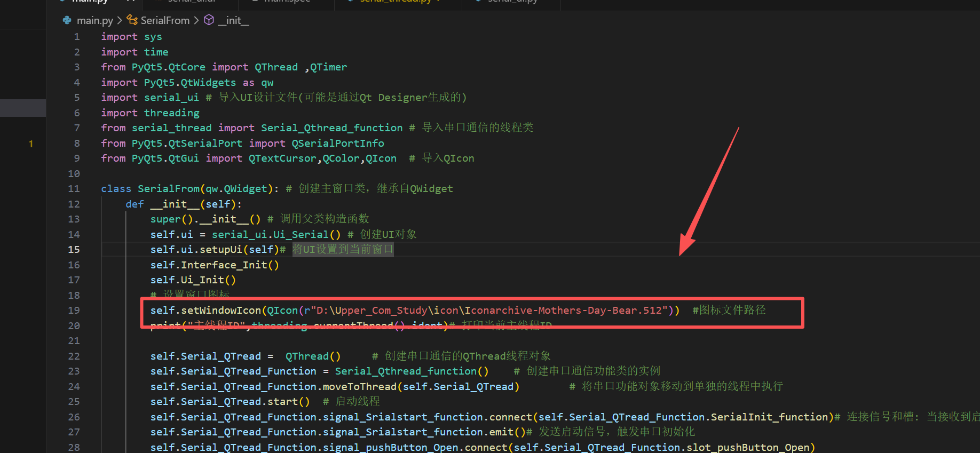Click the yellow 1 problem badge in the sidebar
Viewport: 980px width, 453px height.
click(x=31, y=144)
